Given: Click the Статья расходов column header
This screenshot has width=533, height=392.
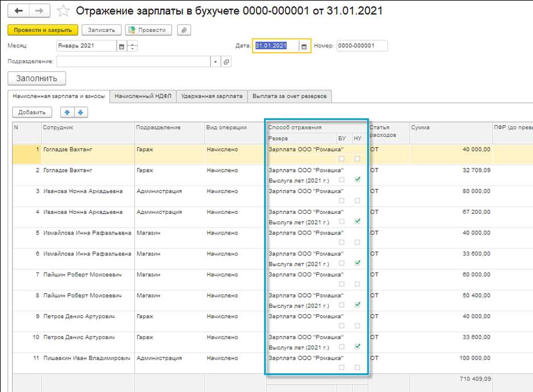Looking at the screenshot, I should coord(389,133).
